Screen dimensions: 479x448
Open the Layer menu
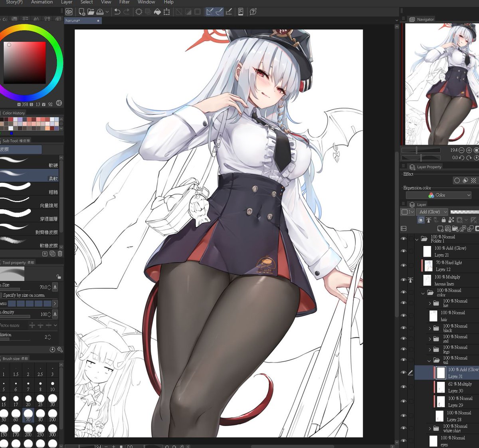66,2
